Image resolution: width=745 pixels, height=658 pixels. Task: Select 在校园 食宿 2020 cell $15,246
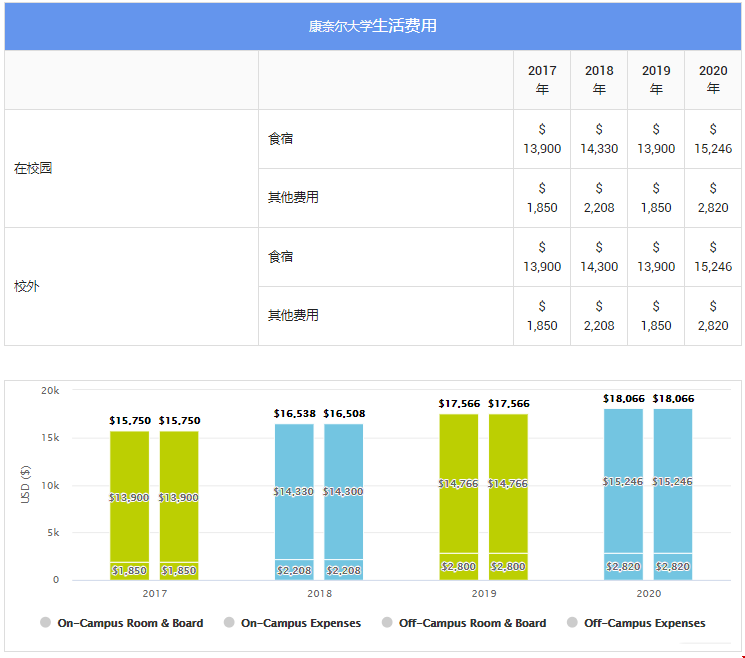(x=713, y=139)
